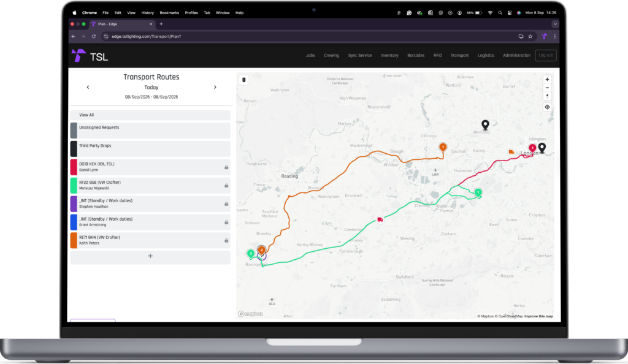Open a new browser tab
This screenshot has width=628, height=364.
161,24
